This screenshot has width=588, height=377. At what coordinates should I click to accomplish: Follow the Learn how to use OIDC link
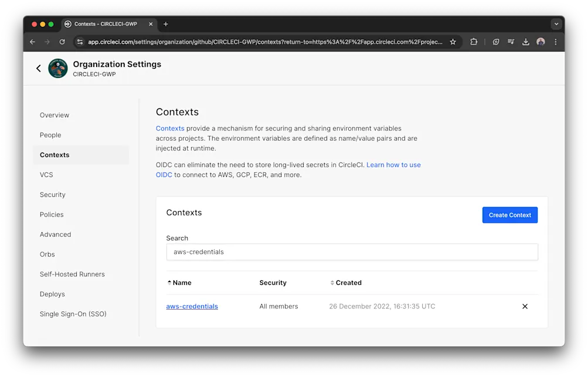coord(393,165)
